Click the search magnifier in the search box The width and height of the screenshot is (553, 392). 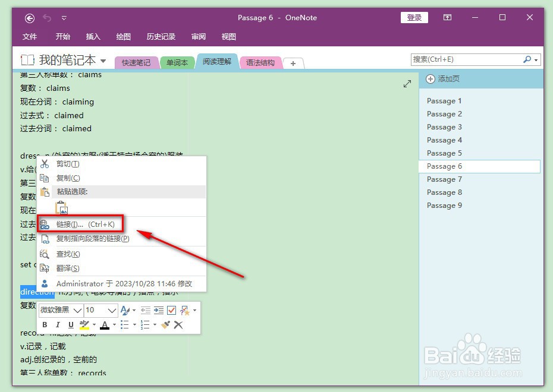point(529,59)
